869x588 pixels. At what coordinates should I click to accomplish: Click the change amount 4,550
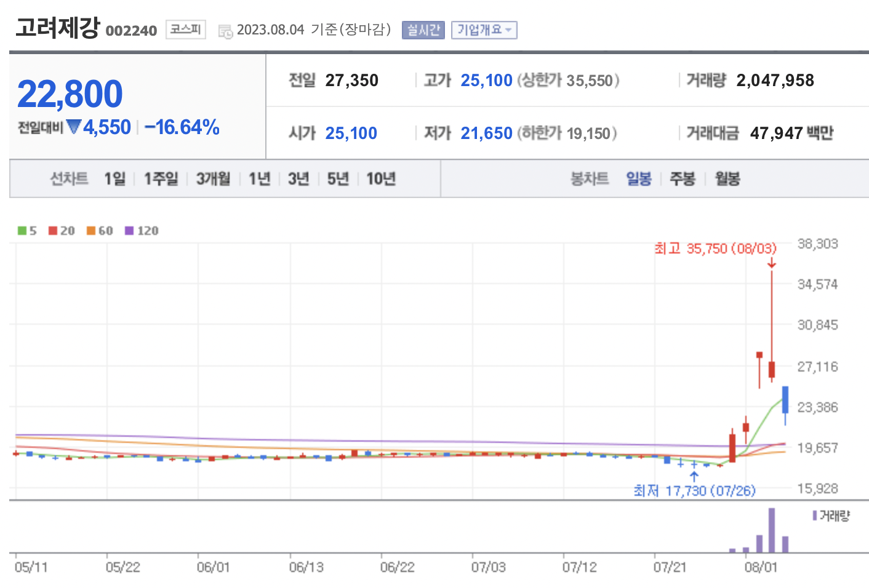point(107,127)
